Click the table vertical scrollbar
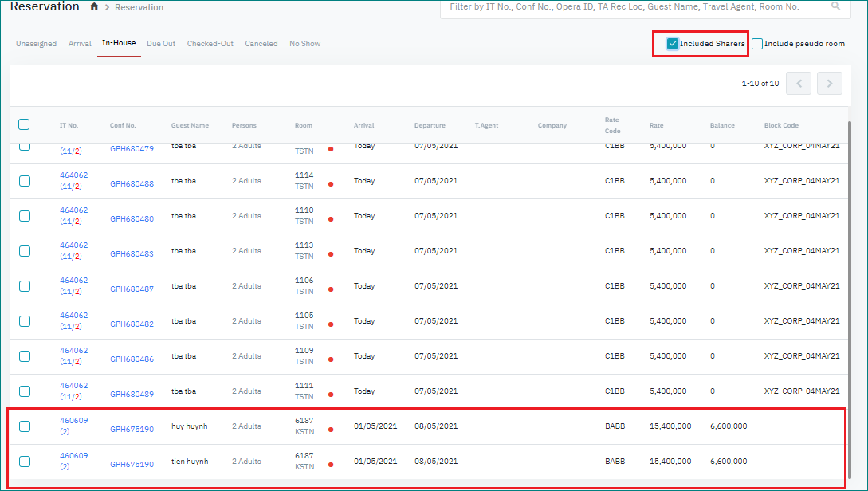Screen dimensions: 868x491 click(850, 295)
